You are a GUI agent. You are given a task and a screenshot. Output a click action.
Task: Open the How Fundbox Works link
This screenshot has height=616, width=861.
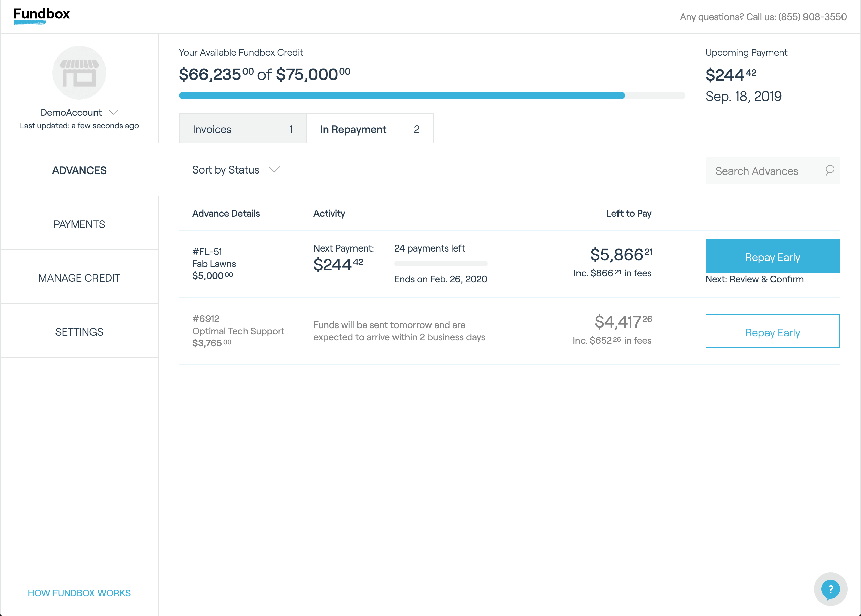coord(79,593)
